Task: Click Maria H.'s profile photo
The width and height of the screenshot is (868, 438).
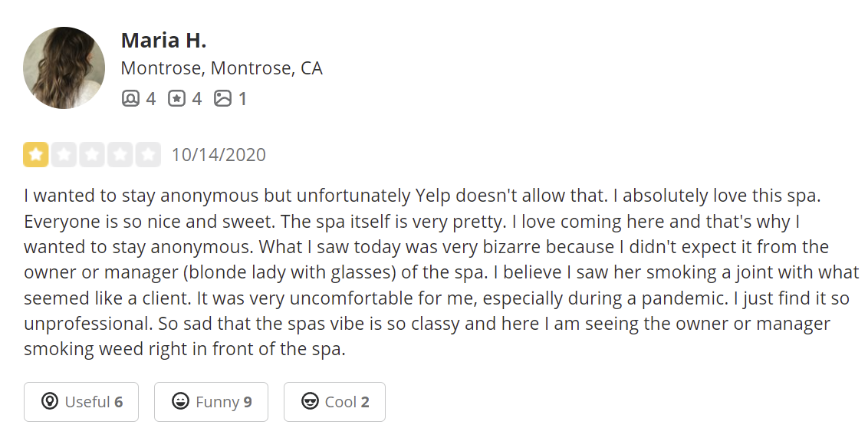Action: (x=64, y=68)
